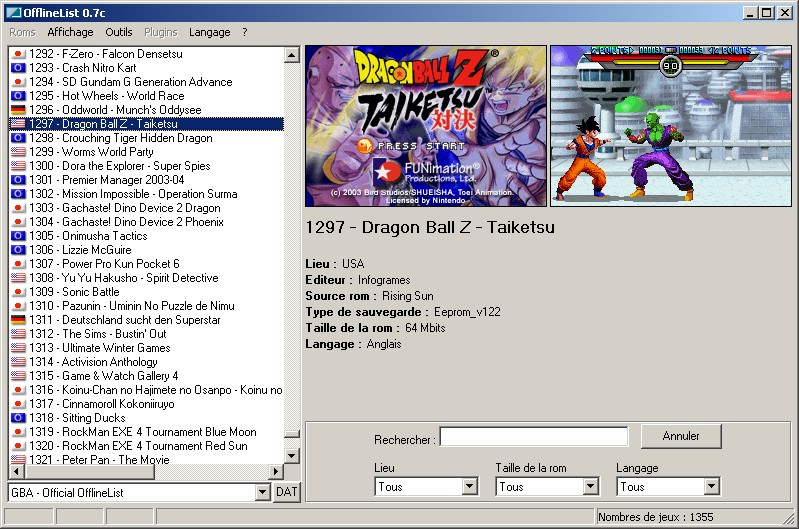Image resolution: width=799 pixels, height=529 pixels.
Task: Click the USA flag icon beside Dragon Ball Z Taiketsu
Action: click(18, 124)
